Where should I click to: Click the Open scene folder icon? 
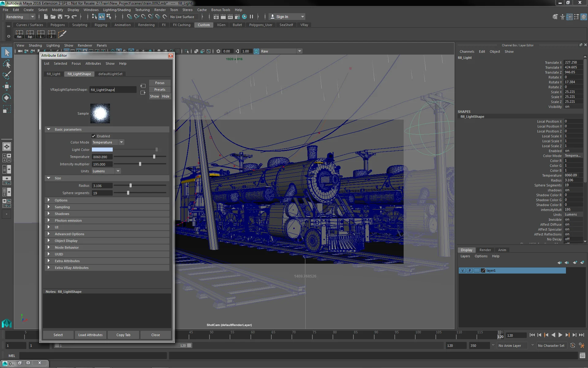53,17
